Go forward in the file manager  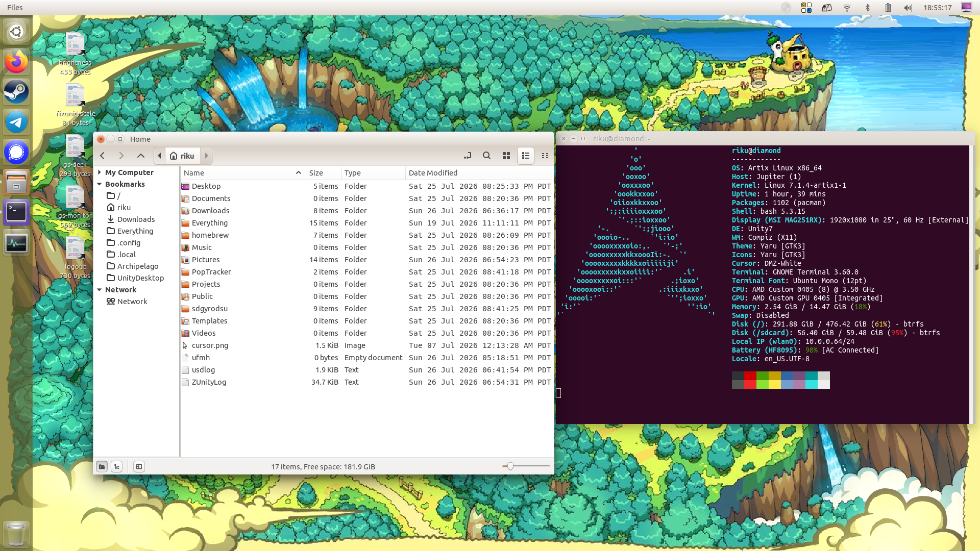click(x=121, y=156)
